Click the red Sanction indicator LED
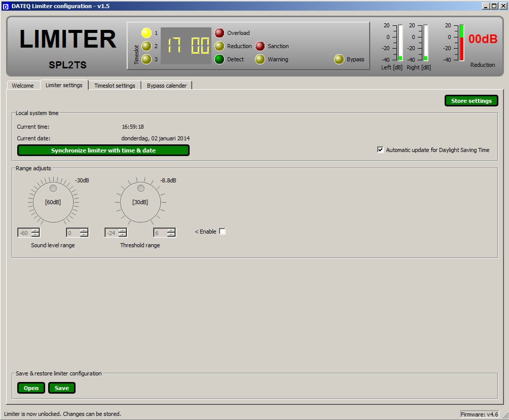This screenshot has width=509, height=420. click(260, 46)
